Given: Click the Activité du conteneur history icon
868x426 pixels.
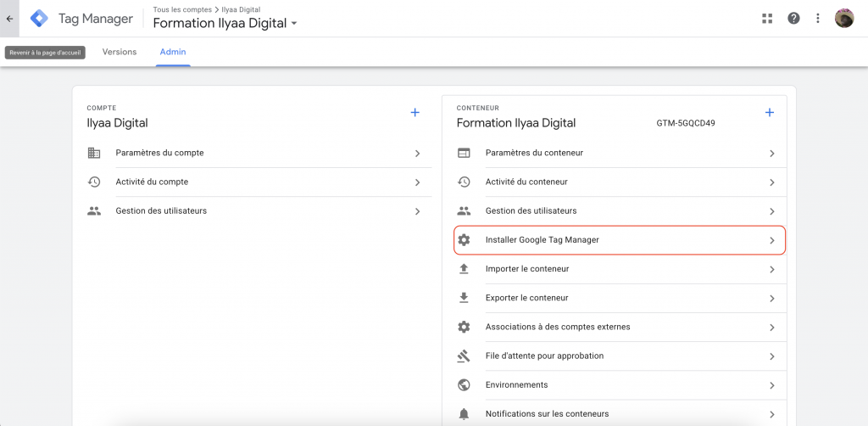Looking at the screenshot, I should (464, 182).
